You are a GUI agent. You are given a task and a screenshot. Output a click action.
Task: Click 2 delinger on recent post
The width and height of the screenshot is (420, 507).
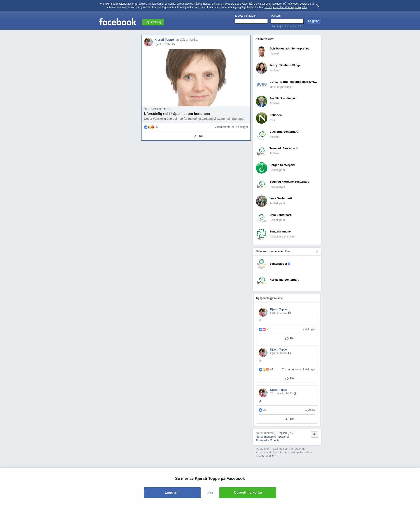click(309, 329)
